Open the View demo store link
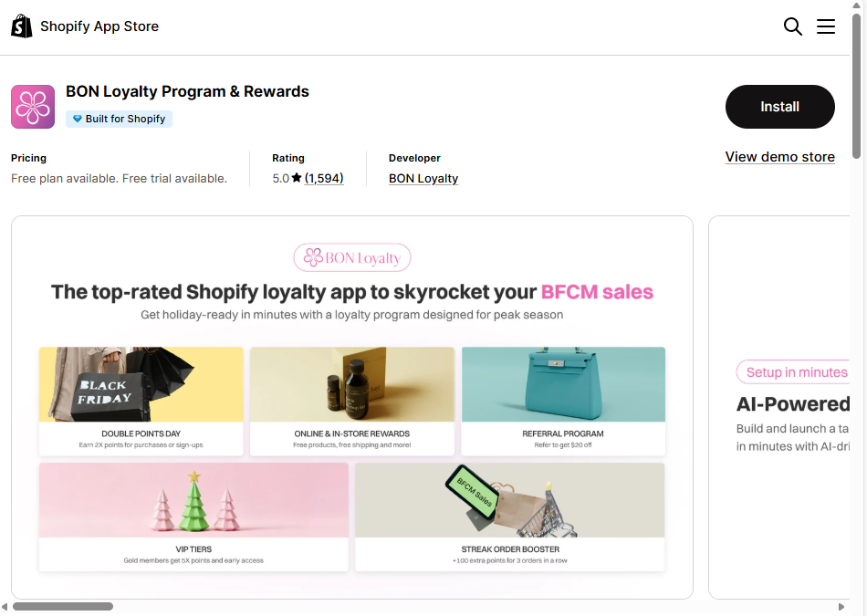Viewport: 867px width, 616px height. [779, 157]
